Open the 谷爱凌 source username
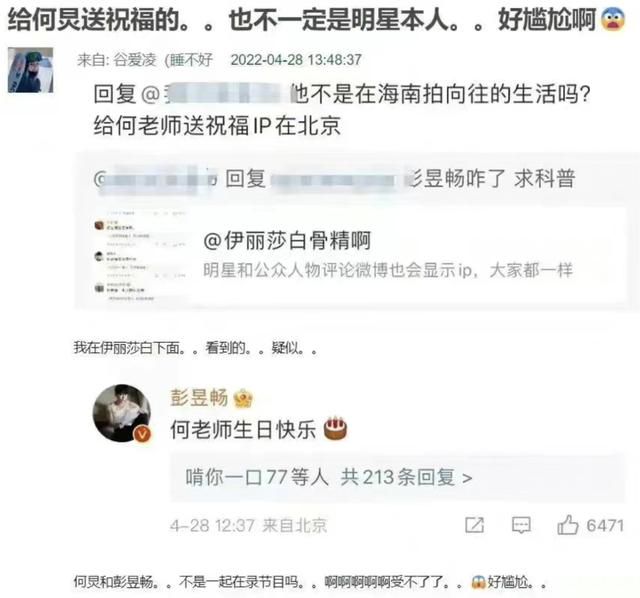Image resolution: width=640 pixels, height=598 pixels. pyautogui.click(x=135, y=60)
